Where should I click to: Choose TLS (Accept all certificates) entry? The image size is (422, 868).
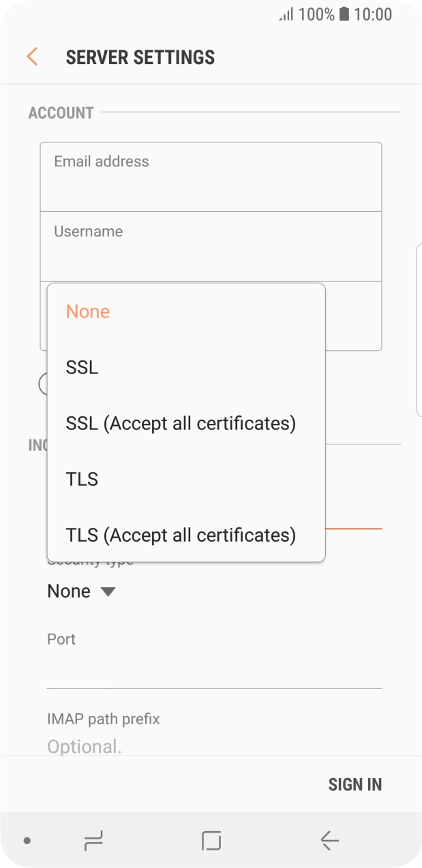pyautogui.click(x=181, y=535)
